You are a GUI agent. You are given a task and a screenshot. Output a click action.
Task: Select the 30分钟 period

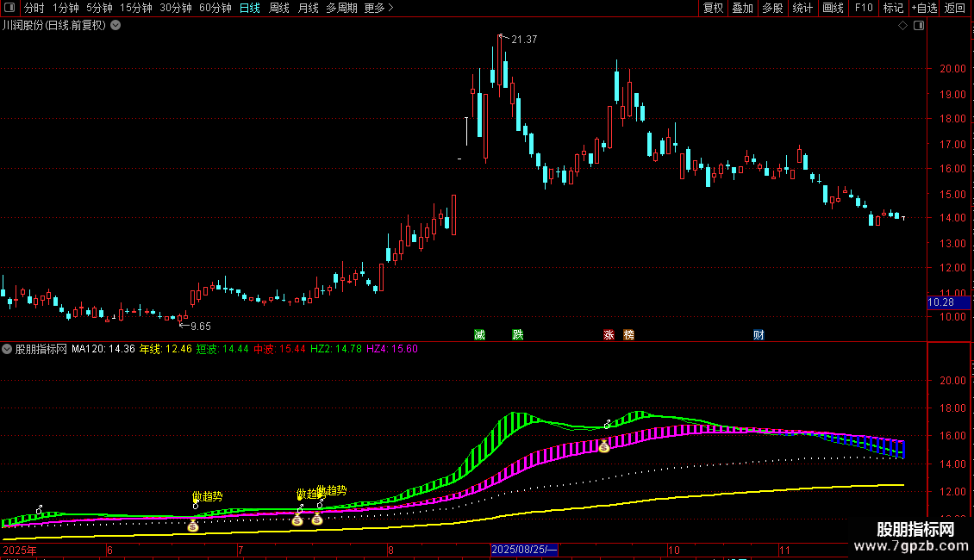(x=176, y=8)
